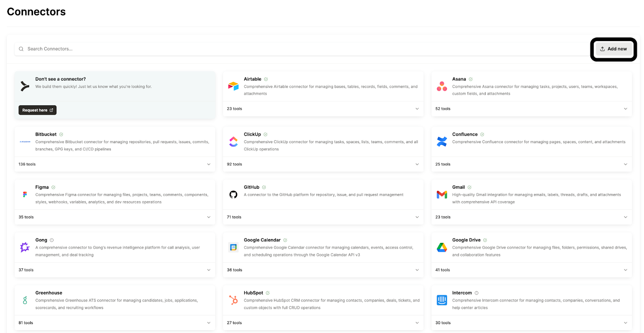Click the Confluence logo icon
The height and width of the screenshot is (333, 644).
point(442,142)
